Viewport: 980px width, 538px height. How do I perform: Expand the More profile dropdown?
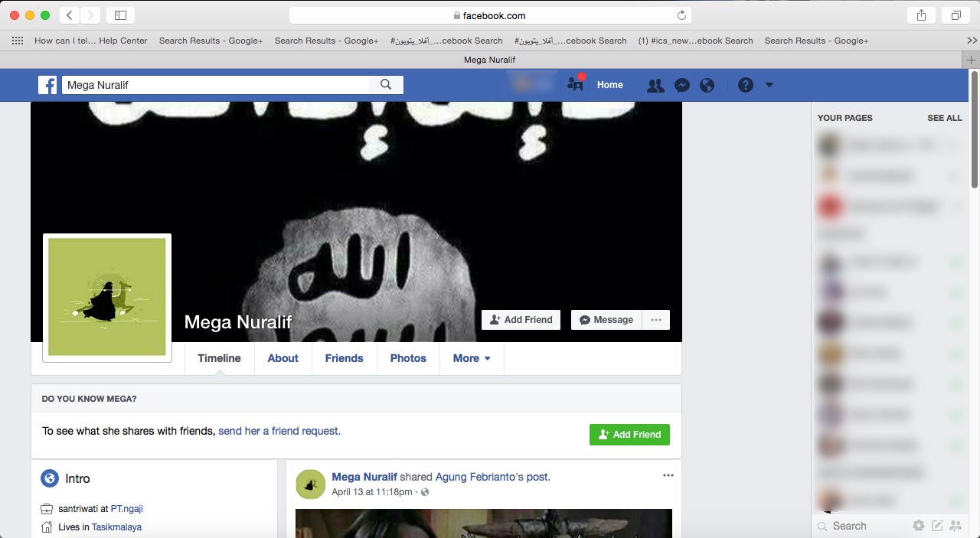point(472,358)
